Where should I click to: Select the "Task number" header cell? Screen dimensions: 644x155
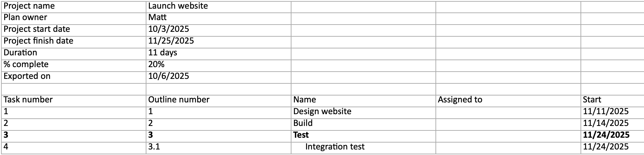[x=28, y=100]
